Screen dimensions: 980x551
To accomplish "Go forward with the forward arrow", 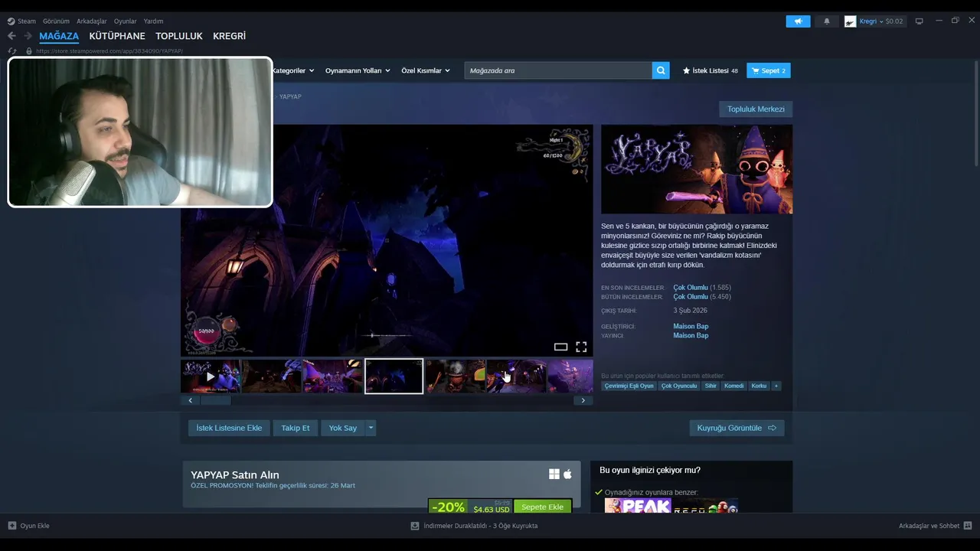I will (28, 36).
